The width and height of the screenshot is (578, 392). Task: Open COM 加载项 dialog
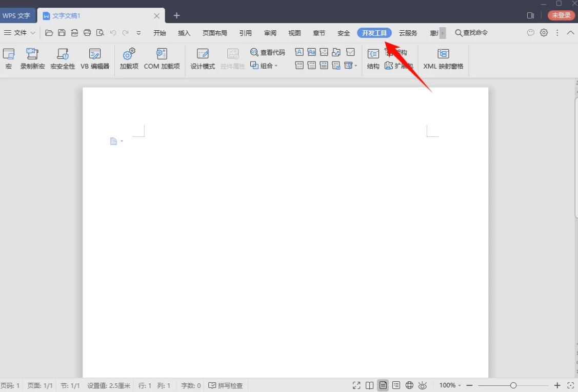click(x=162, y=59)
